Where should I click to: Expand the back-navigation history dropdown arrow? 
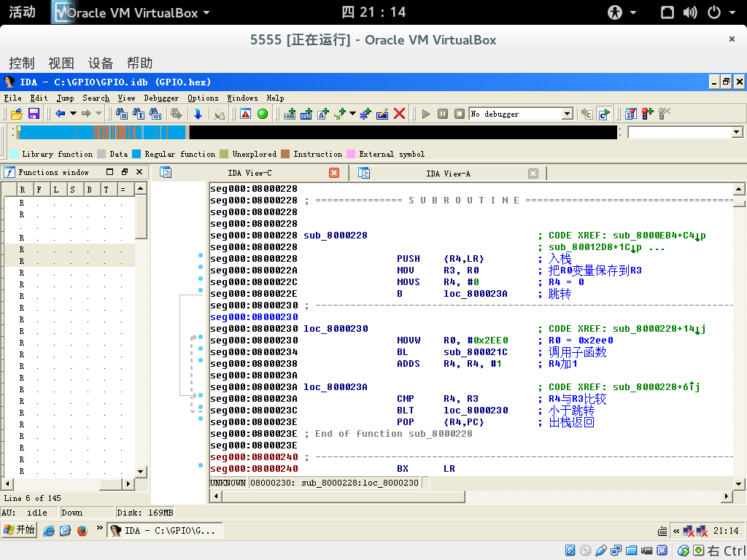tap(74, 114)
